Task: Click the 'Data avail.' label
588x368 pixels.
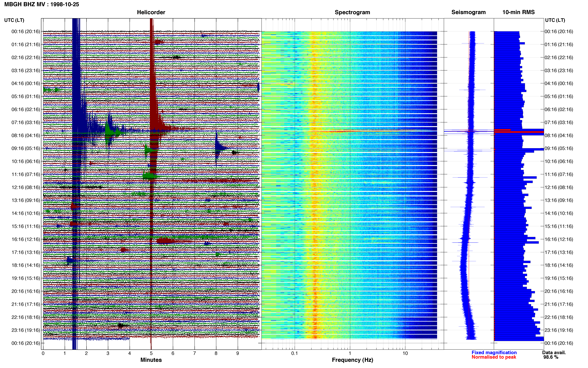Action: click(554, 352)
